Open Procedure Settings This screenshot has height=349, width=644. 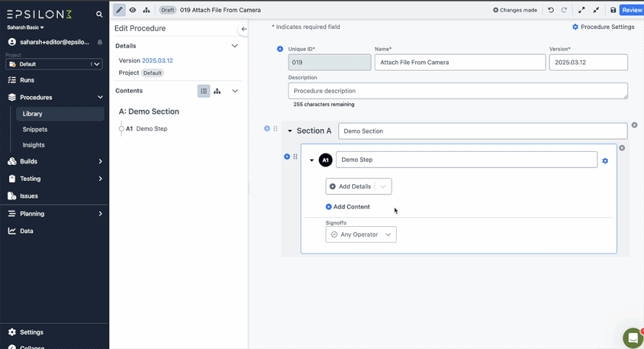tap(603, 26)
